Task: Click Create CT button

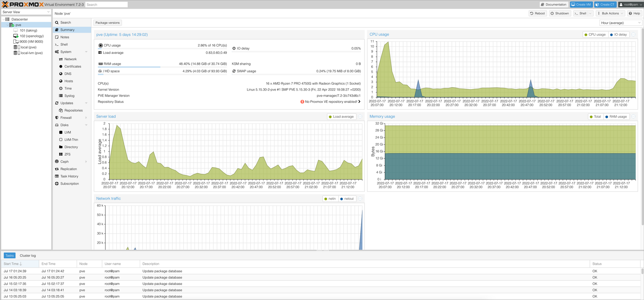Action: tap(605, 5)
